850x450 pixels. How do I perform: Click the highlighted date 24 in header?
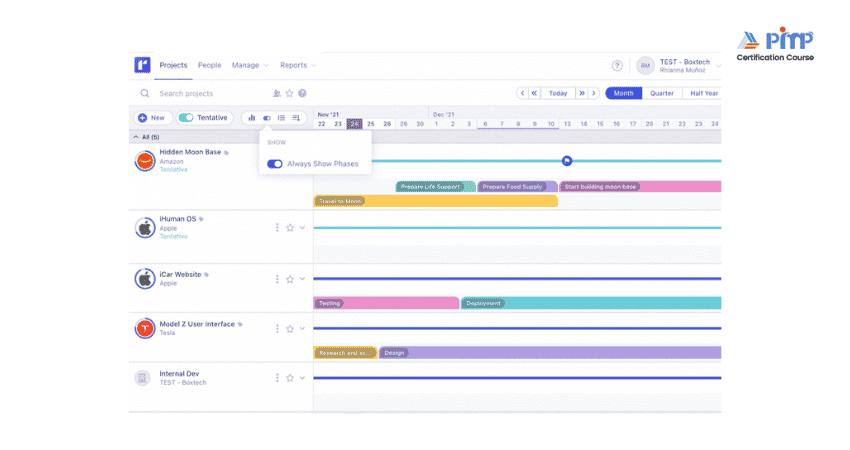click(x=354, y=124)
